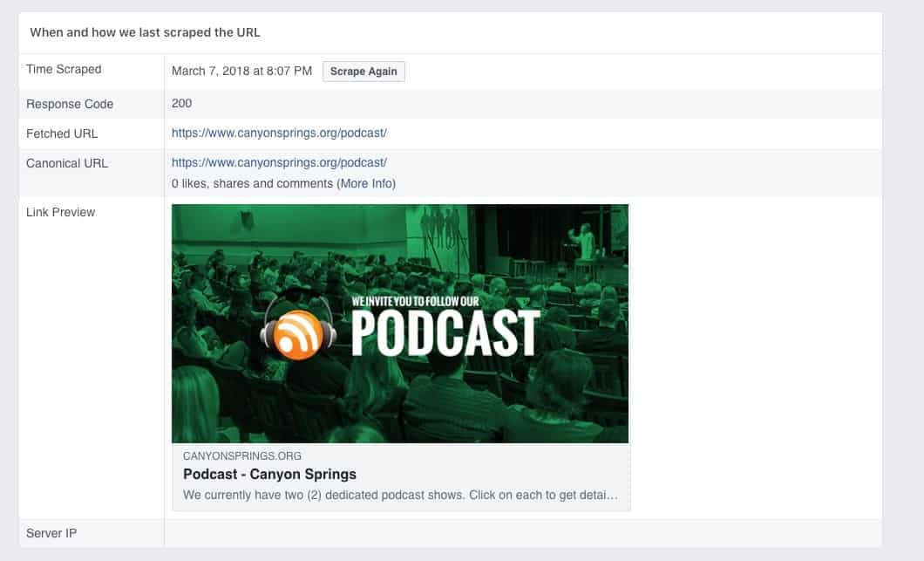Click the Scrape Again button
This screenshot has width=924, height=561.
click(363, 72)
